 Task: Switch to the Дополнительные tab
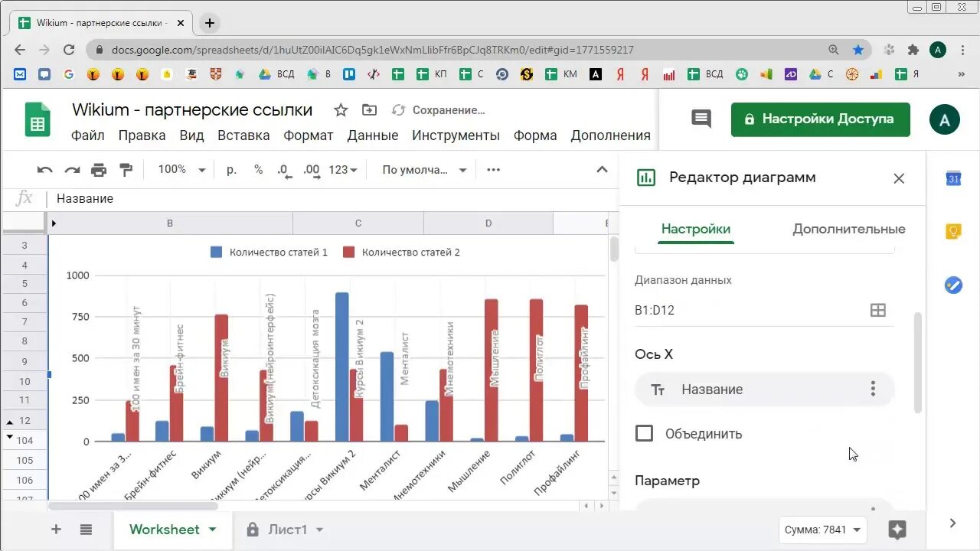(x=849, y=229)
